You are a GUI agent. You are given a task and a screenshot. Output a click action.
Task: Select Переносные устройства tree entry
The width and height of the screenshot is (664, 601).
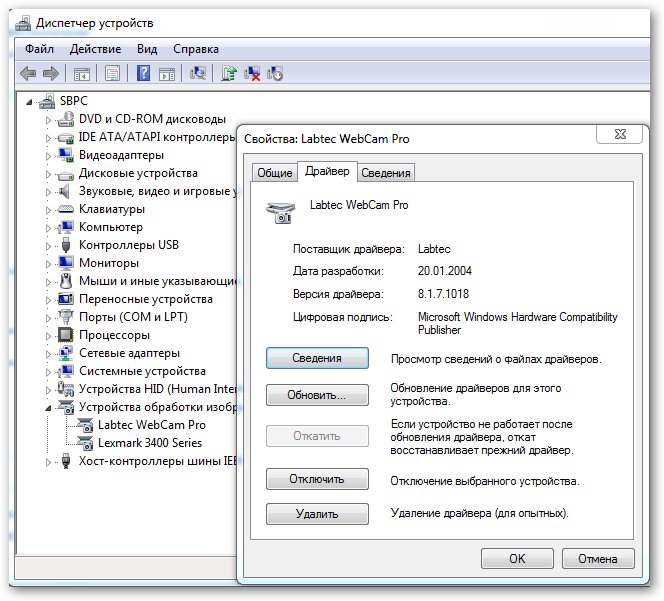click(x=146, y=299)
